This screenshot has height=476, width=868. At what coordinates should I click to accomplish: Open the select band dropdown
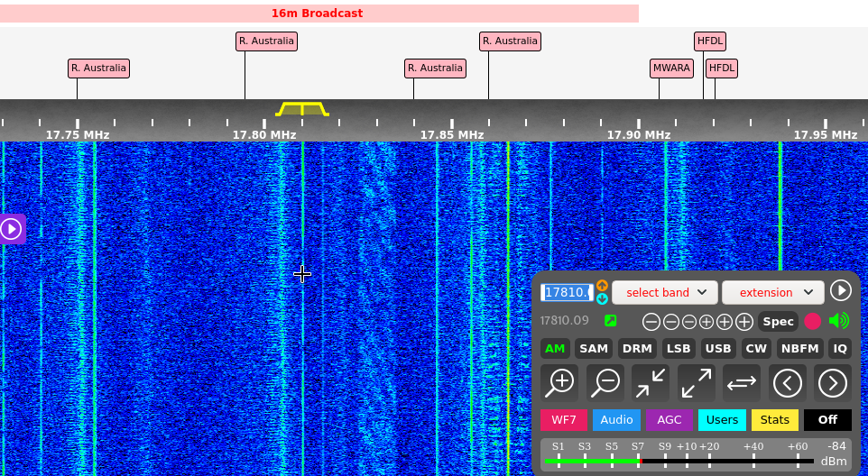pyautogui.click(x=665, y=292)
